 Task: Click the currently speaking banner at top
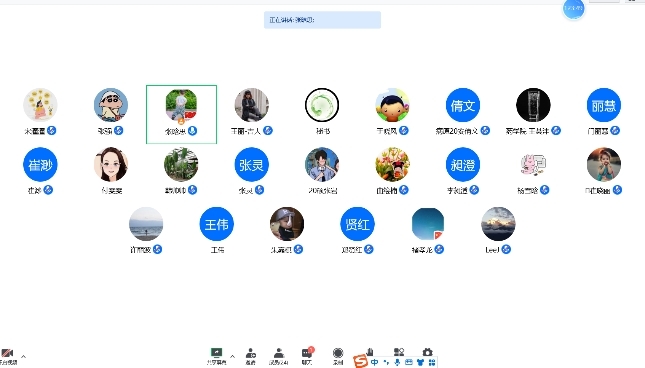(322, 20)
